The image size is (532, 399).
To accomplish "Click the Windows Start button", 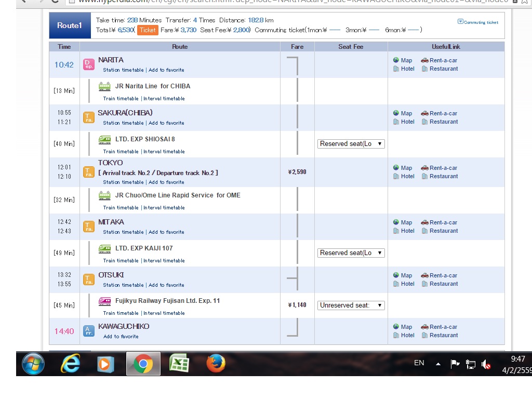I will coord(33,364).
